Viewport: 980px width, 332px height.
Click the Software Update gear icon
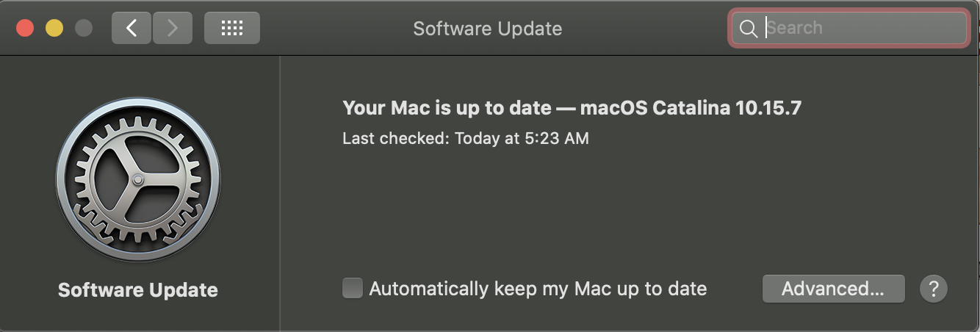coord(138,179)
